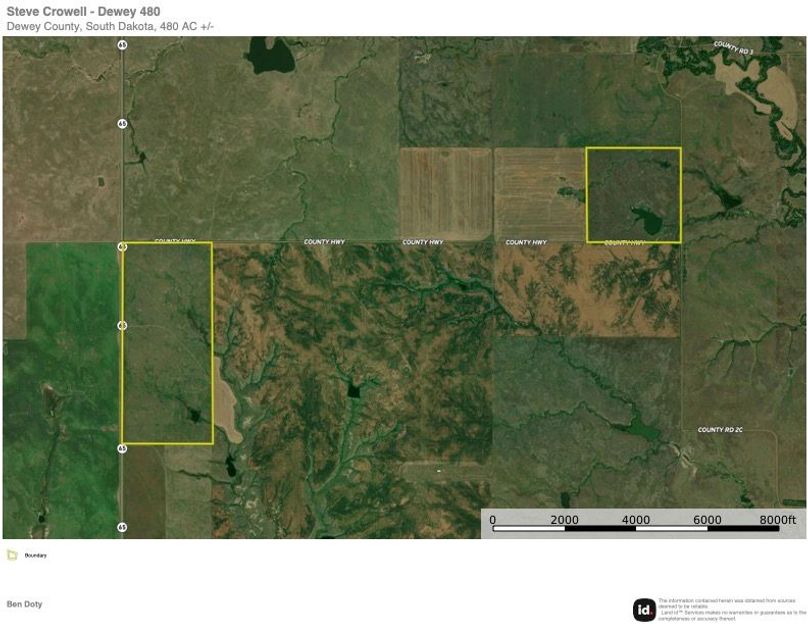Click the Ben Doty author name

pyautogui.click(x=25, y=604)
